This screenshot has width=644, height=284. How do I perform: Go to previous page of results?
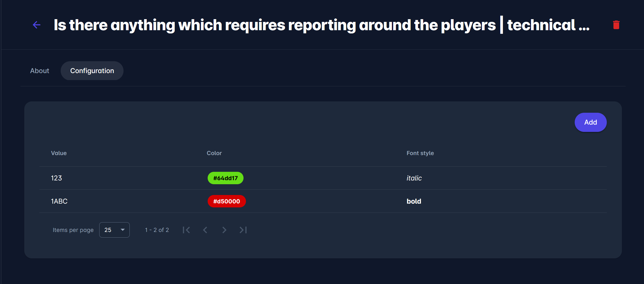pyautogui.click(x=205, y=230)
